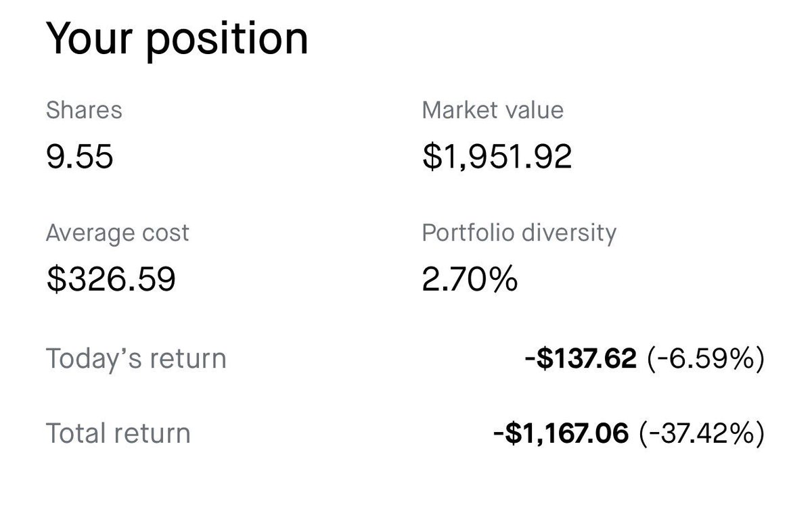Tap the $326.59 average cost value

[110, 279]
